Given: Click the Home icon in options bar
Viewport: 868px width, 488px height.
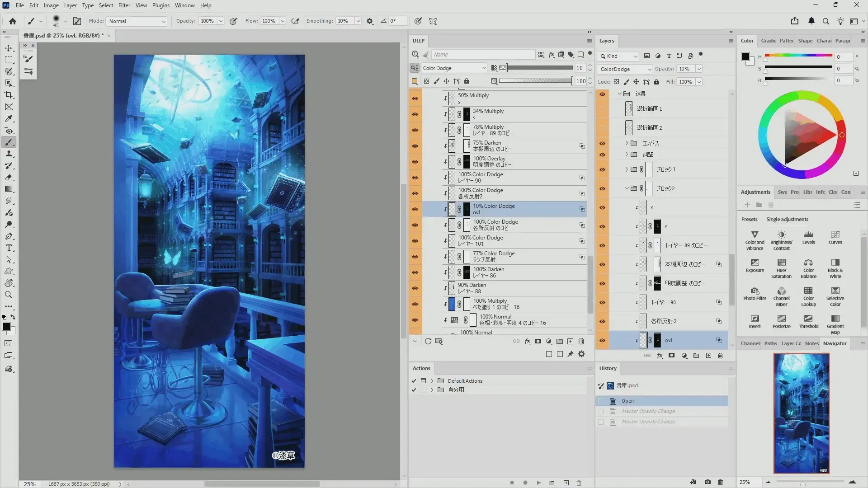Looking at the screenshot, I should tap(13, 21).
